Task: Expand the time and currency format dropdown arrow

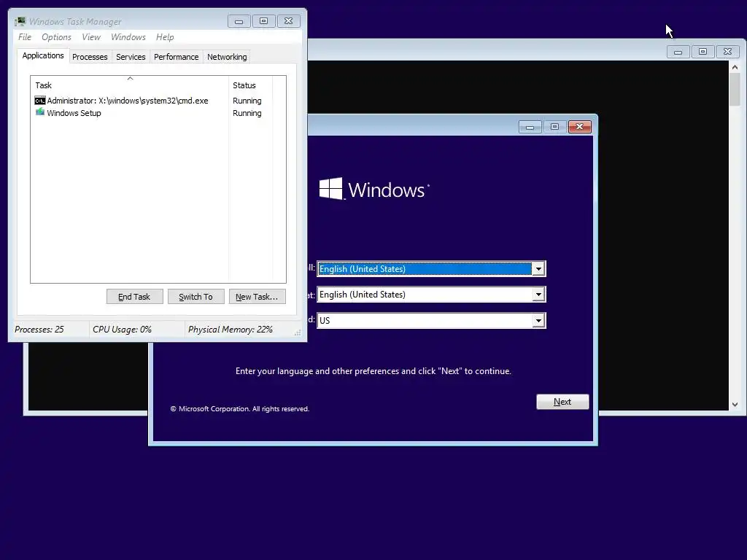Action: pyautogui.click(x=538, y=295)
